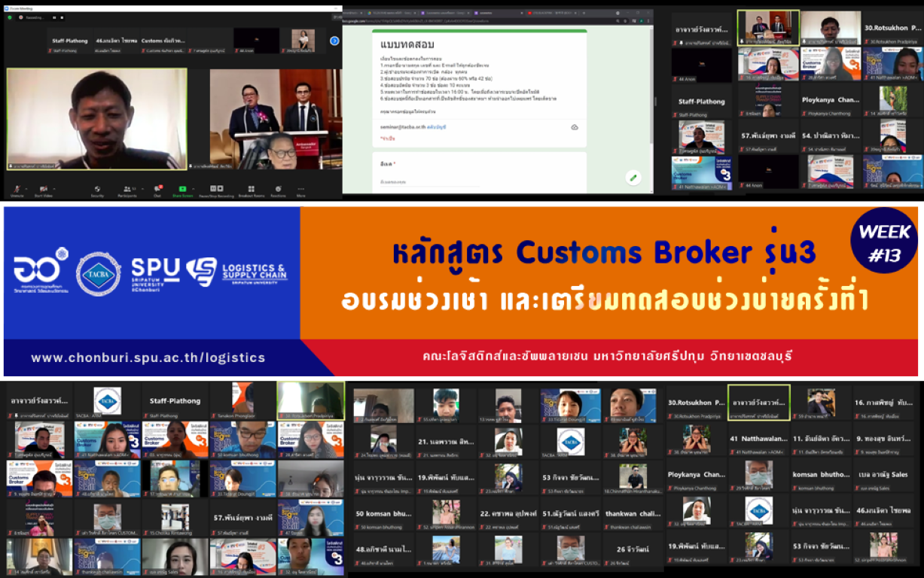Screen dimensions: 924x578
Task: Click the website address www.chonburi.spu.ac.th/logistics
Action: pyautogui.click(x=148, y=357)
